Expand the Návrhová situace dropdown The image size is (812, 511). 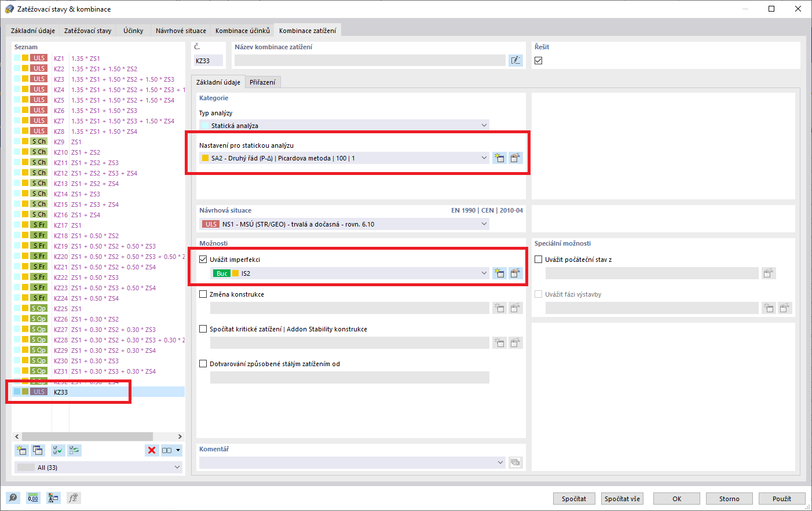484,224
